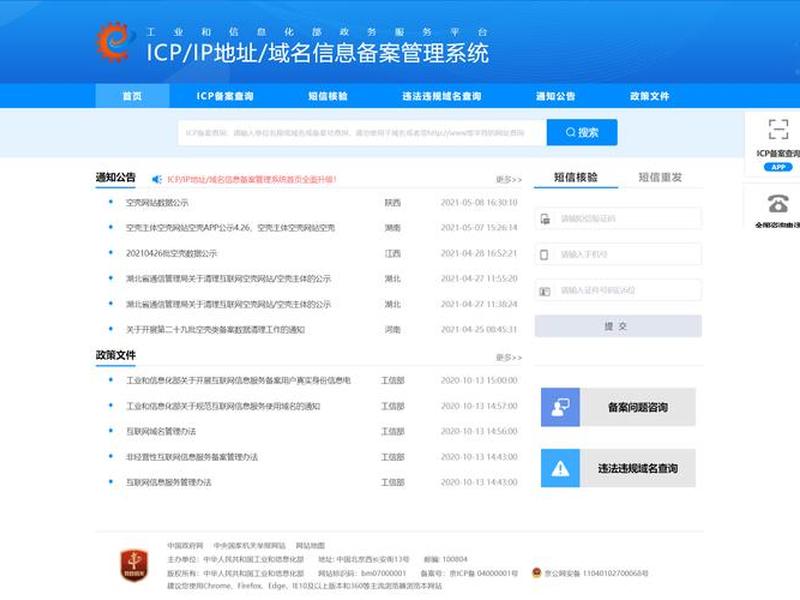
Task: Open the 备案问题咨询 button
Action: click(618, 407)
